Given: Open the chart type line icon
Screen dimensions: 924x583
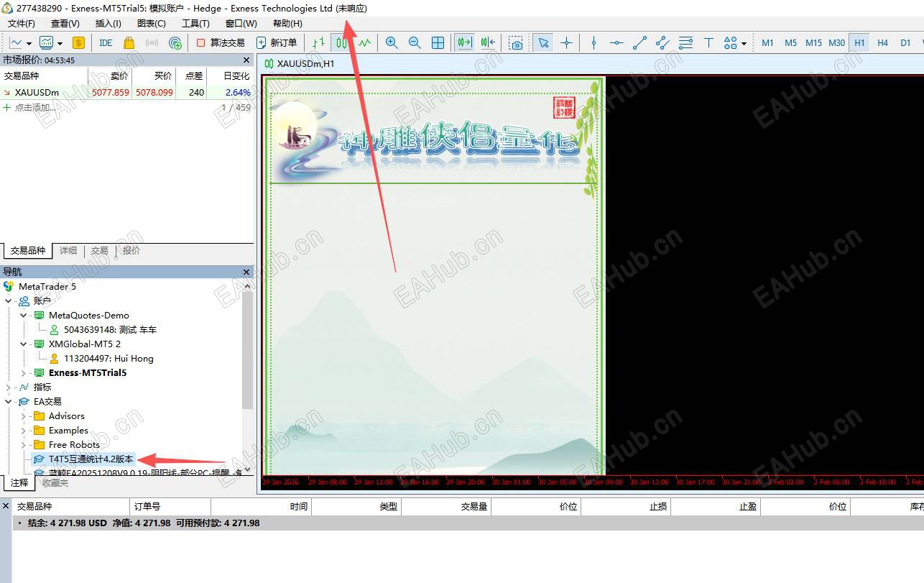Looking at the screenshot, I should click(x=16, y=42).
